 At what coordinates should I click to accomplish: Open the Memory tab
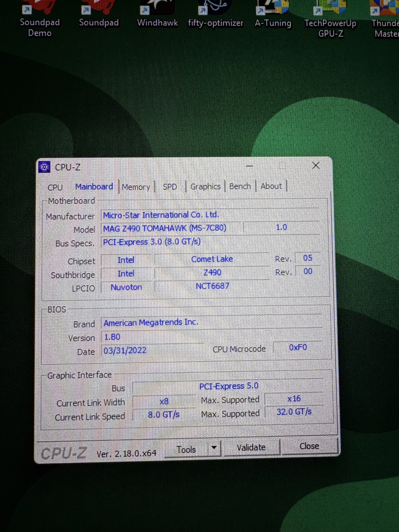click(x=136, y=187)
